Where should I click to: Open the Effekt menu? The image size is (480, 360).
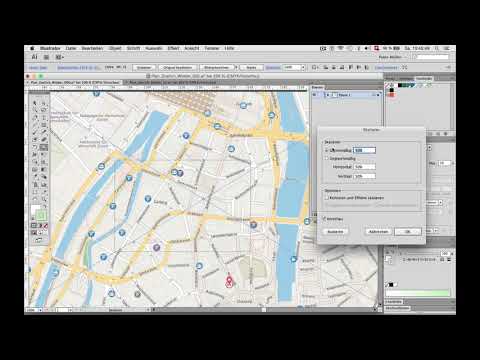[173, 48]
